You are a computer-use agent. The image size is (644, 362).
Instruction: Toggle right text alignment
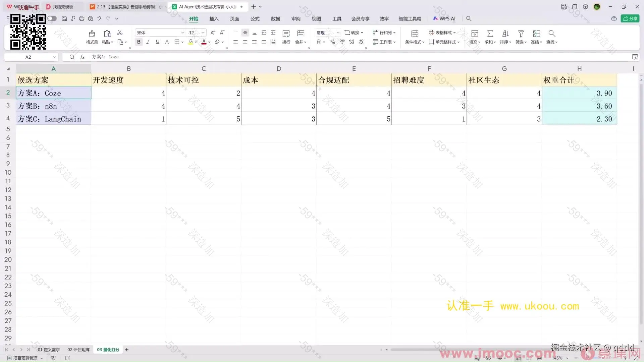pyautogui.click(x=255, y=42)
